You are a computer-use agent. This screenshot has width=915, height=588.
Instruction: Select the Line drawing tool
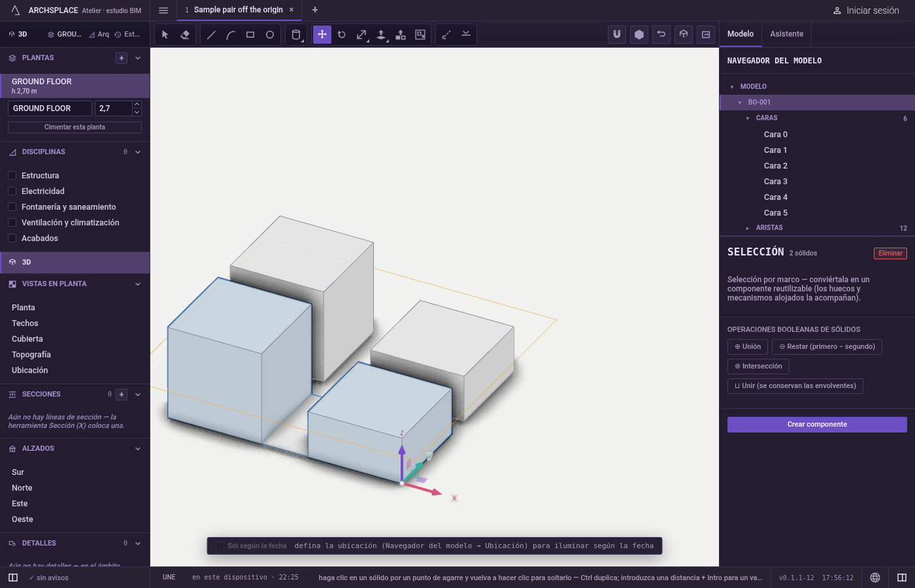tap(211, 35)
